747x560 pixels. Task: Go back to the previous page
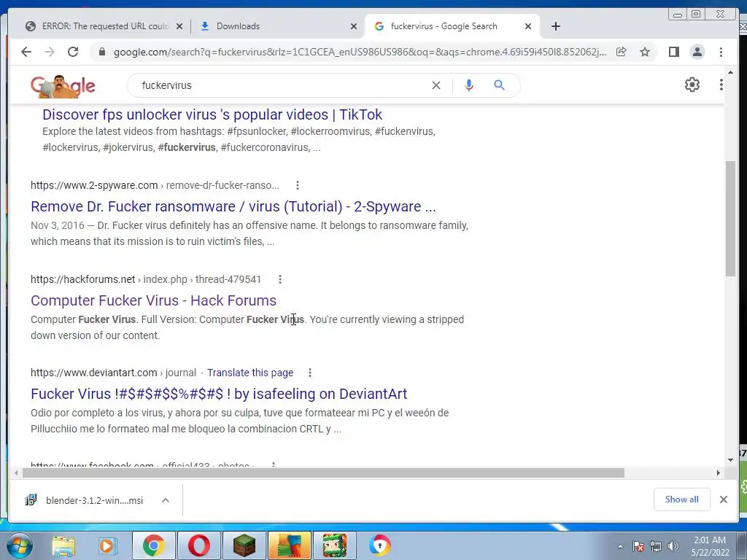(26, 52)
